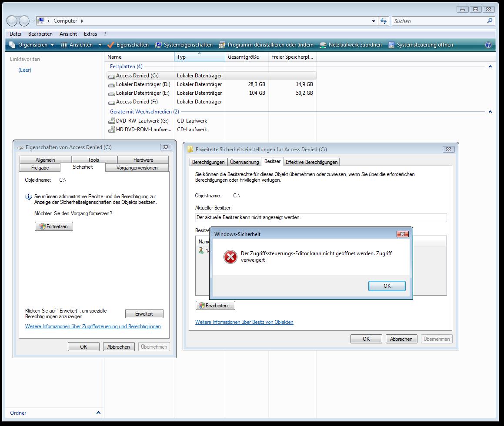504x426 pixels.
Task: Collapse the Festplatten group
Action: [490, 67]
